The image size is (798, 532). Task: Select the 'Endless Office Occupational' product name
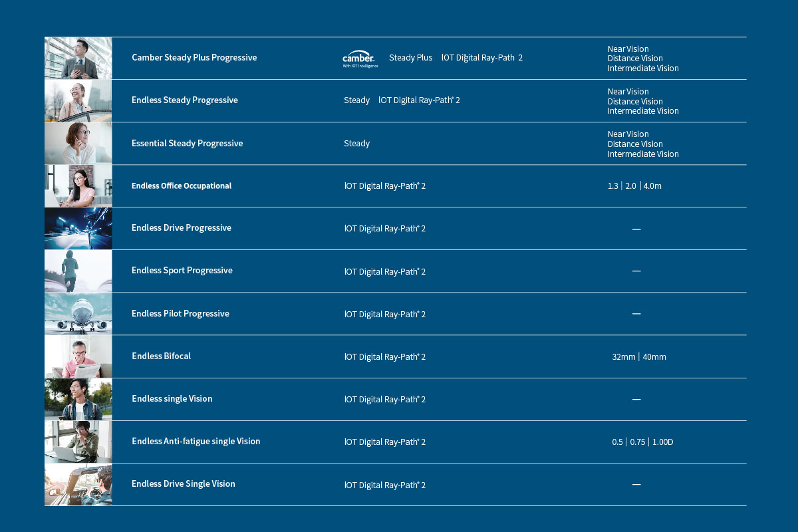click(182, 186)
